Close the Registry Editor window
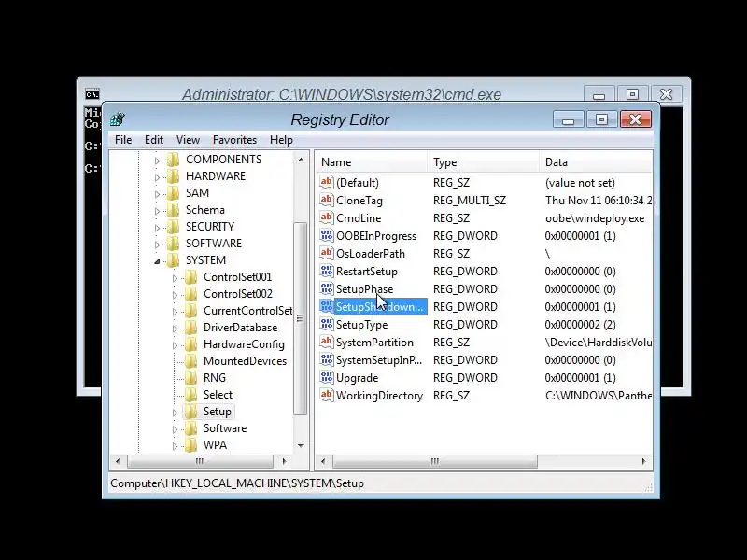Viewport: 747px width, 560px height. pos(636,119)
